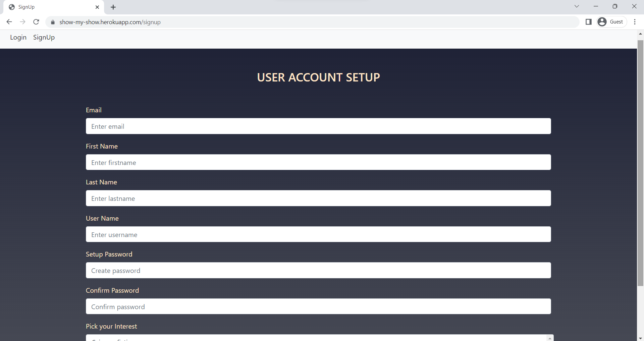Open the browser side panel icon
644x341 pixels.
[589, 21]
